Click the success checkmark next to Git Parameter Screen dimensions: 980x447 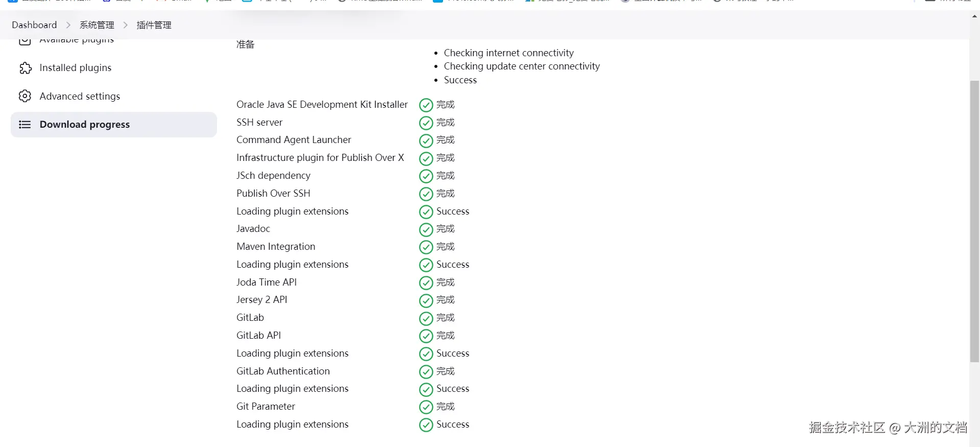(x=426, y=407)
